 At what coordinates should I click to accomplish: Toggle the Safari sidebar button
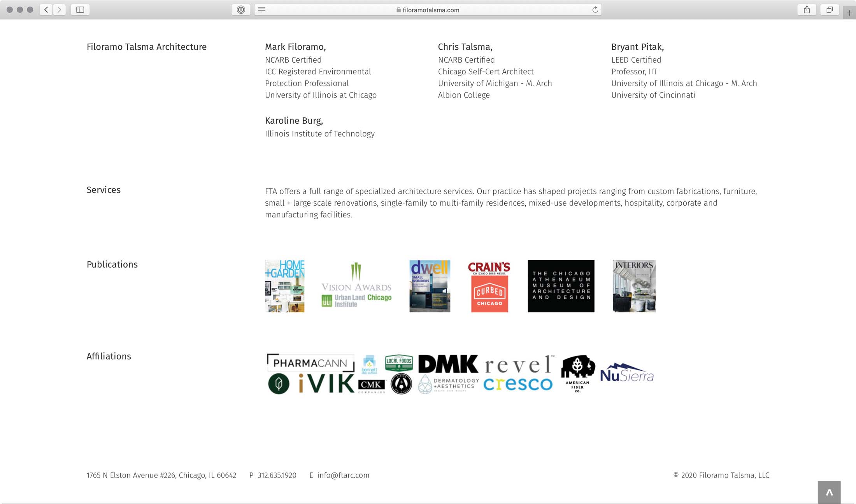point(80,10)
